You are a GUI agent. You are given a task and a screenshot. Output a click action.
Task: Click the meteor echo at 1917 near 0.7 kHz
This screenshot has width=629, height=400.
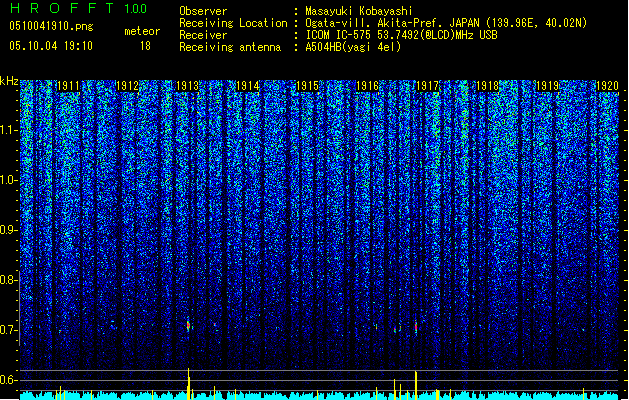click(416, 327)
